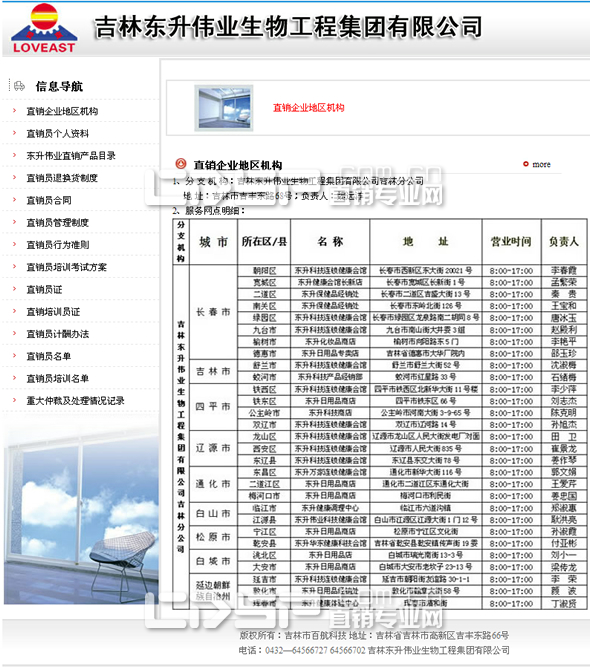Image resolution: width=590 pixels, height=667 pixels.
Task: Click the truck icon beside 信息导航
Action: [19, 86]
